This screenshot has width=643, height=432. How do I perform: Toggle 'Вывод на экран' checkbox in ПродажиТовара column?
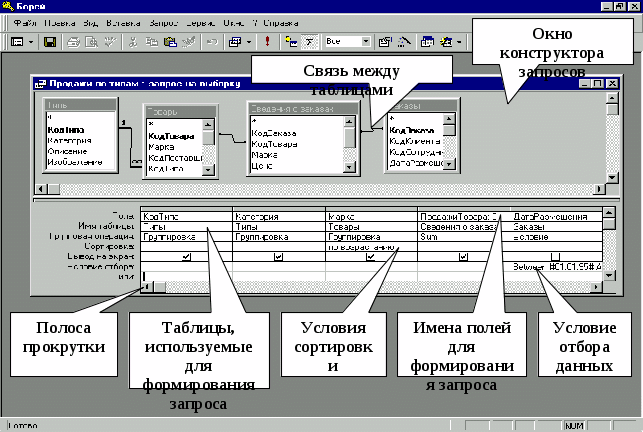(x=463, y=257)
